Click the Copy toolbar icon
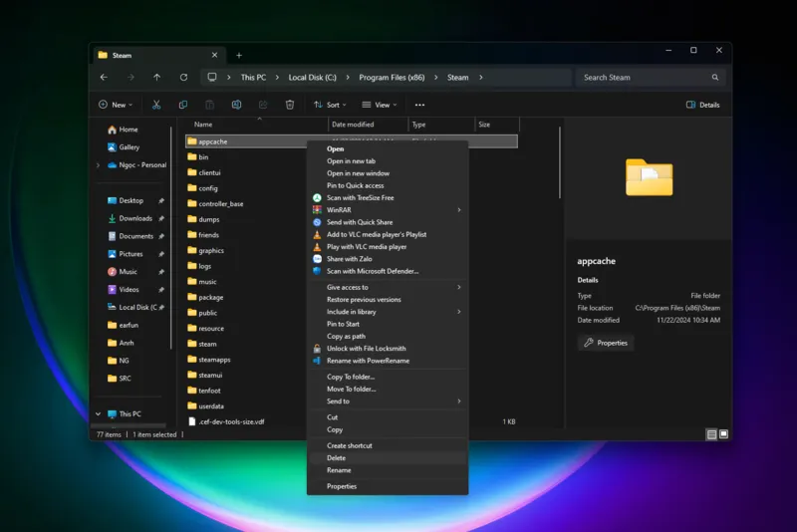 pos(183,105)
